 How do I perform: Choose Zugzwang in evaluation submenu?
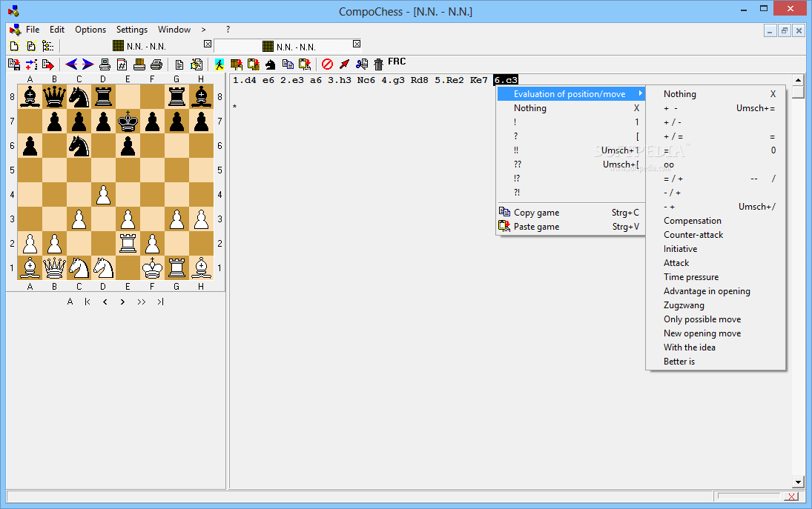tap(716, 305)
